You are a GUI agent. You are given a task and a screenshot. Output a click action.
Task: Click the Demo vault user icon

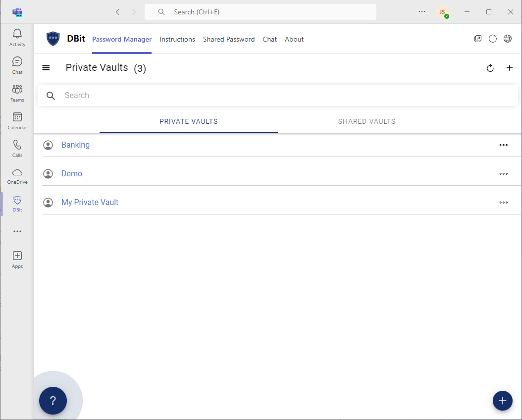click(48, 174)
